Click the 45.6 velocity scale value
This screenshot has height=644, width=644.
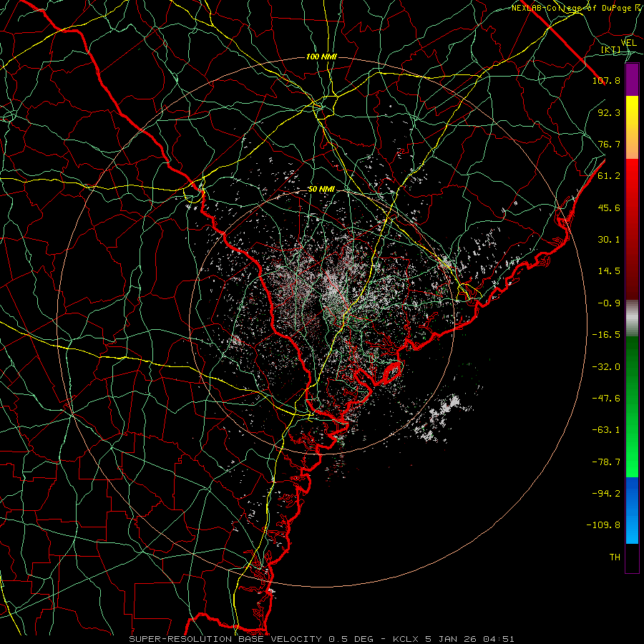[609, 208]
